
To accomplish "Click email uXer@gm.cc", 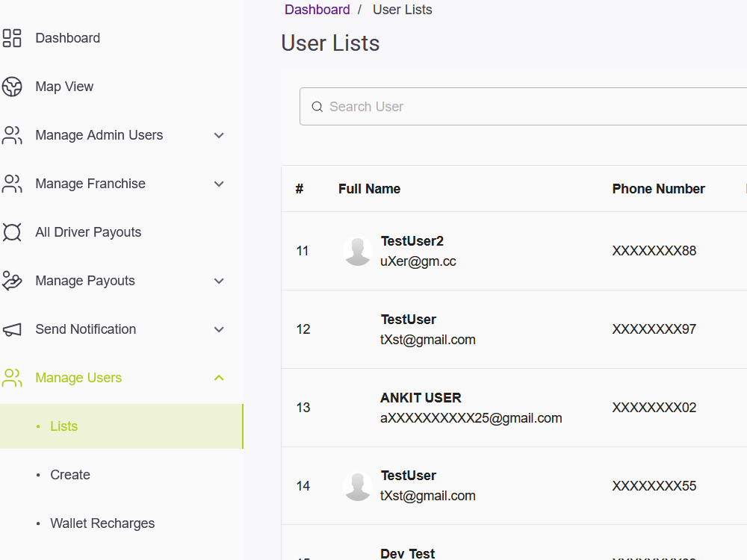I will pyautogui.click(x=418, y=261).
